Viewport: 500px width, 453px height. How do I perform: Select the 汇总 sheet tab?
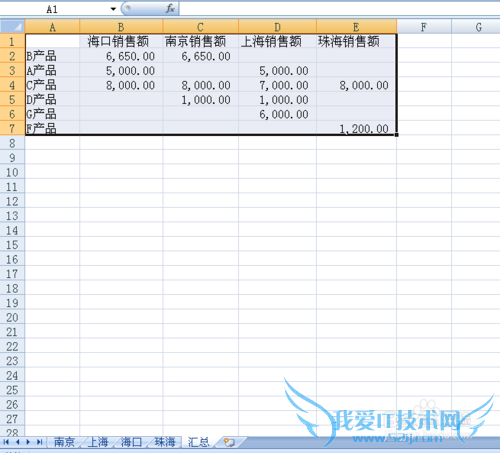[x=199, y=442]
